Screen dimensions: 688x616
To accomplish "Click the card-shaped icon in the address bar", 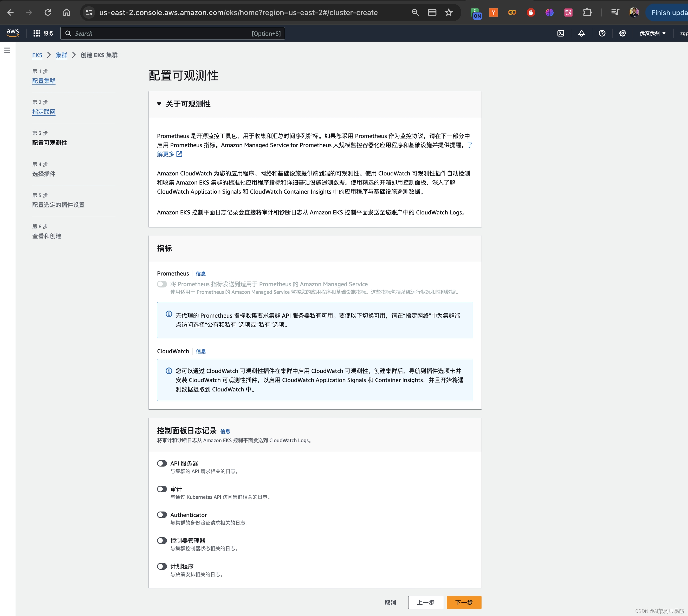I will [432, 12].
